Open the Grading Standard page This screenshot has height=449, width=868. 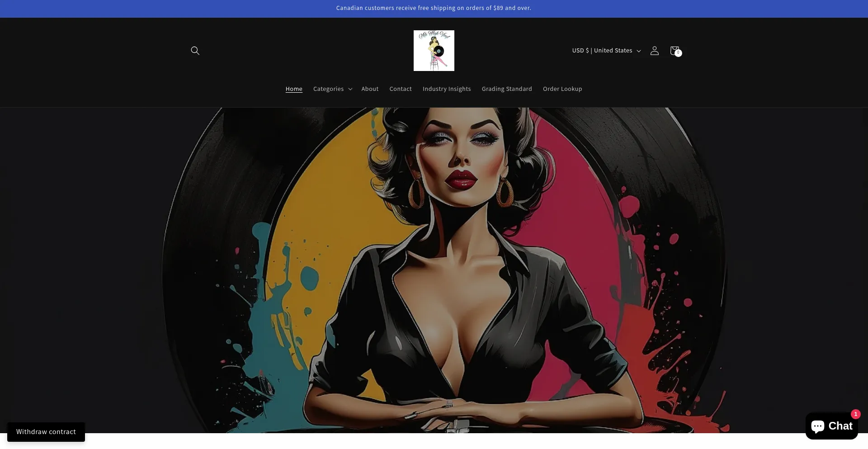(x=507, y=89)
